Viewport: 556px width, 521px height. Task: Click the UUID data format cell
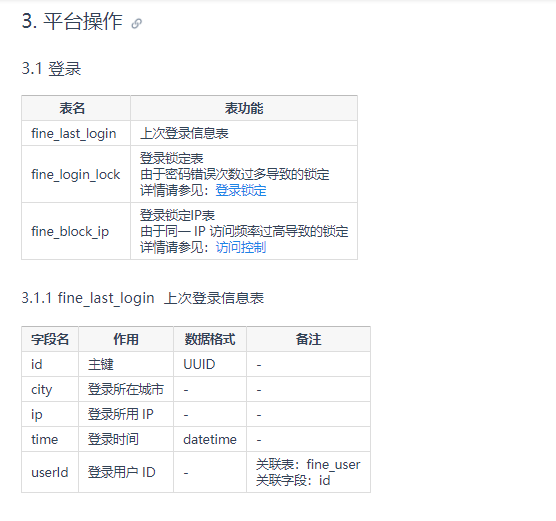[x=210, y=364]
